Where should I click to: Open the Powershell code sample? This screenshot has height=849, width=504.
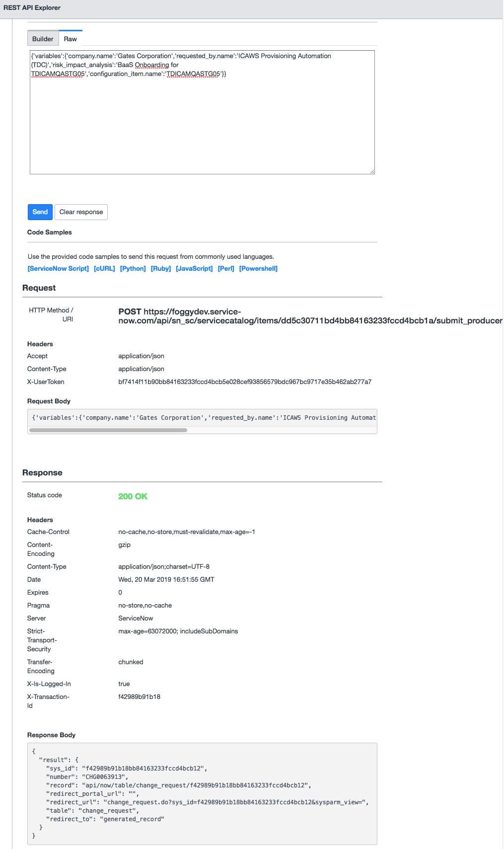pyautogui.click(x=258, y=269)
